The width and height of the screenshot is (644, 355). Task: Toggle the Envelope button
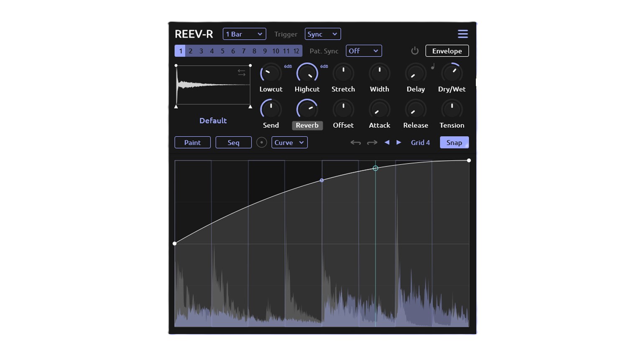447,51
